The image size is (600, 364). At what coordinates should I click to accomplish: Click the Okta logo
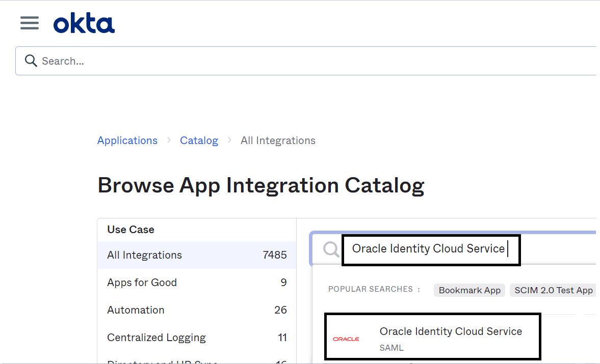pyautogui.click(x=84, y=24)
